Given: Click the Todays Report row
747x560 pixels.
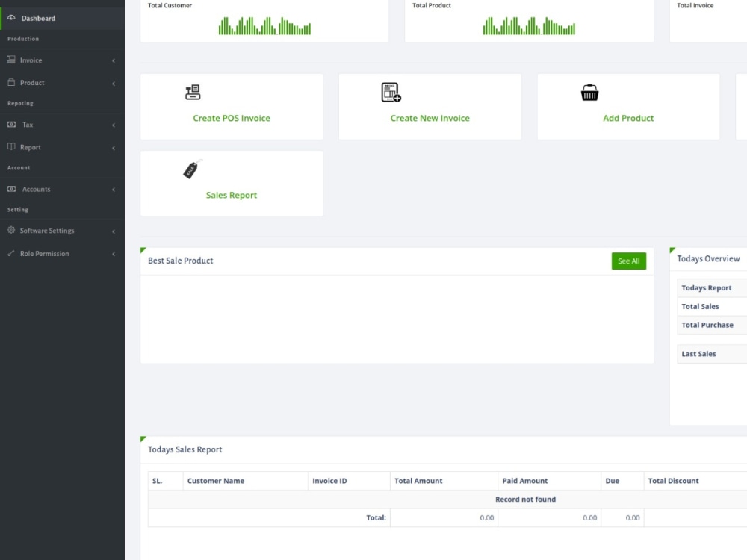Looking at the screenshot, I should [x=712, y=287].
